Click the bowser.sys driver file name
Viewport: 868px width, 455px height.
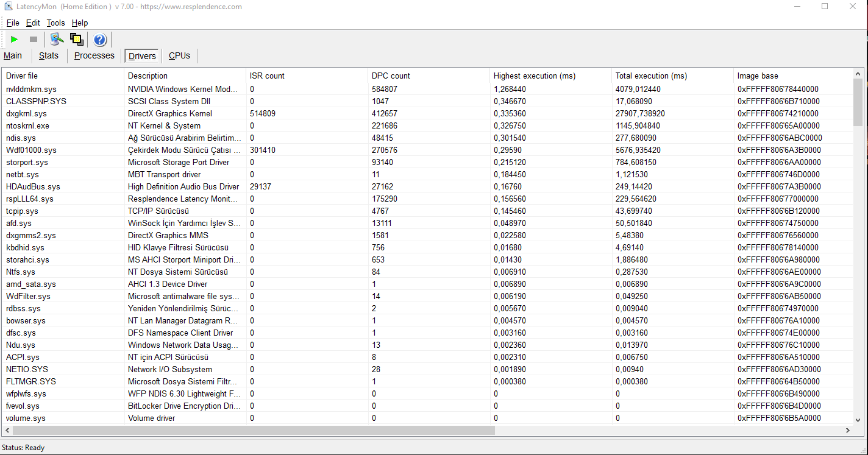[26, 320]
